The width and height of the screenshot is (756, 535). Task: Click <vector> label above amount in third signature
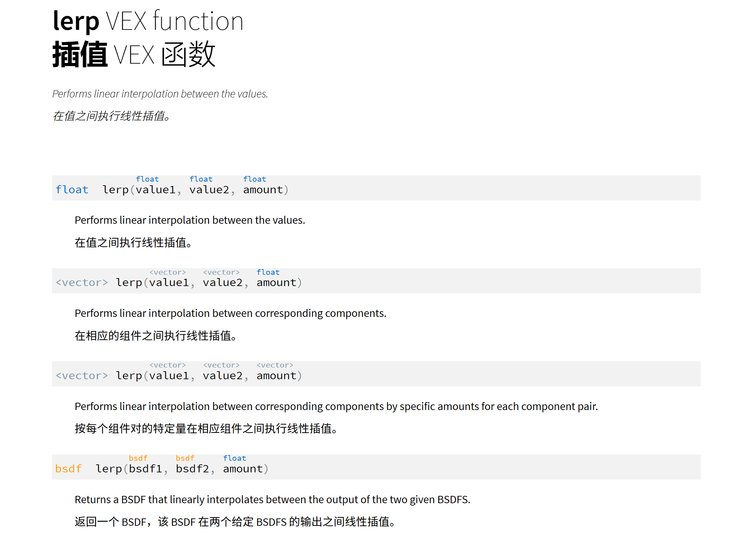275,365
